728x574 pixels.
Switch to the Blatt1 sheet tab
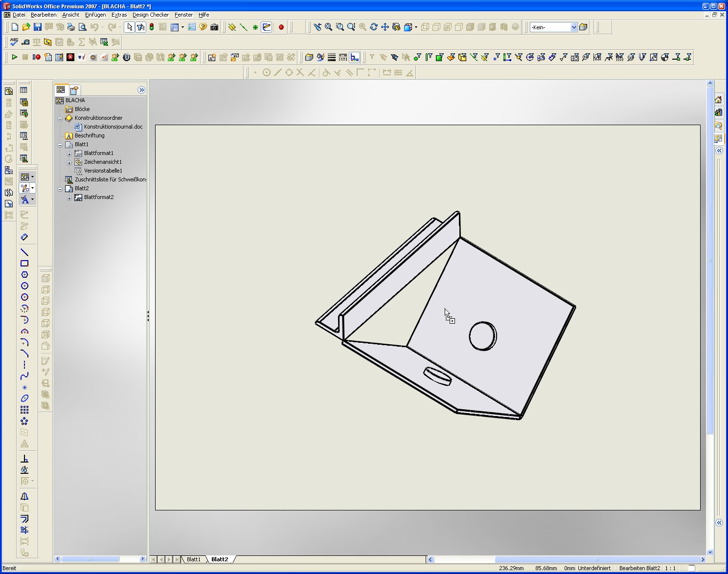[x=194, y=559]
